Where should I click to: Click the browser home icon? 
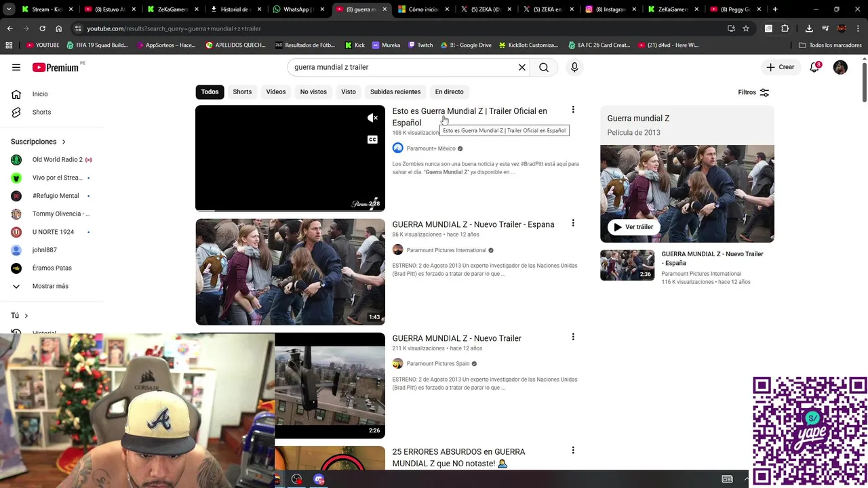coord(58,28)
